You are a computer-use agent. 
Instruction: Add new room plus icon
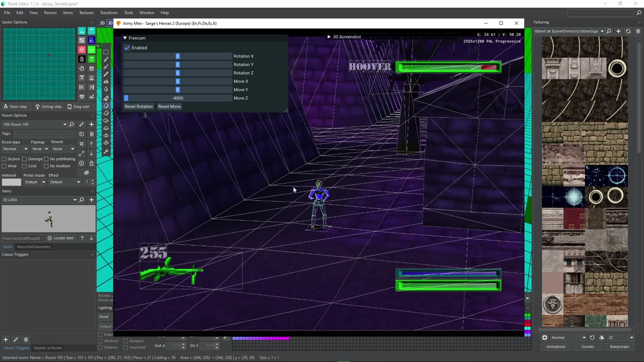92,124
